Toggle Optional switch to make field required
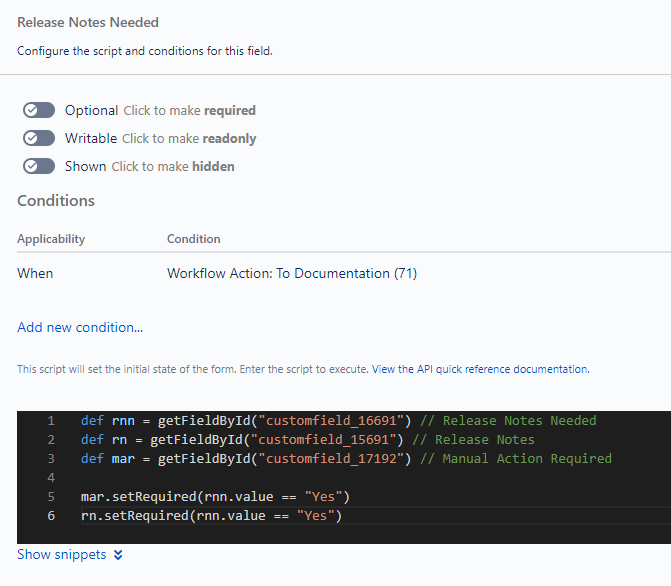671x586 pixels. [x=39, y=110]
